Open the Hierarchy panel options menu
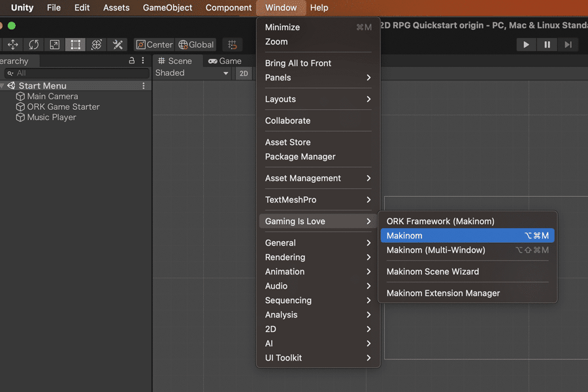The width and height of the screenshot is (588, 392). [143, 60]
